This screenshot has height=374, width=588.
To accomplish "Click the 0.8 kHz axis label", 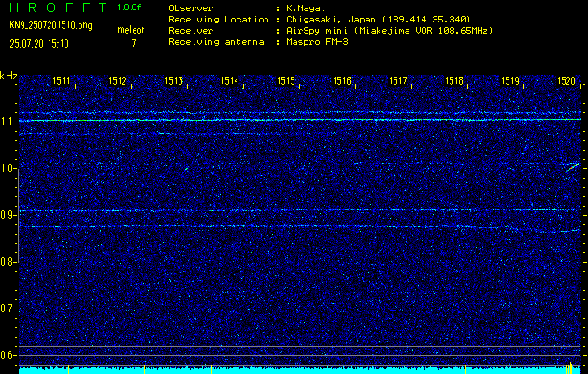I will click(7, 262).
